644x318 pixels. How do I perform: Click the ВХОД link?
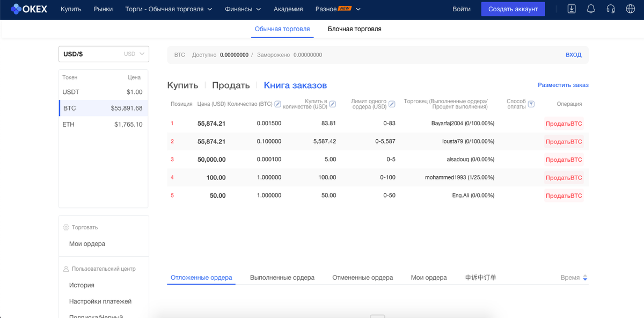(574, 55)
